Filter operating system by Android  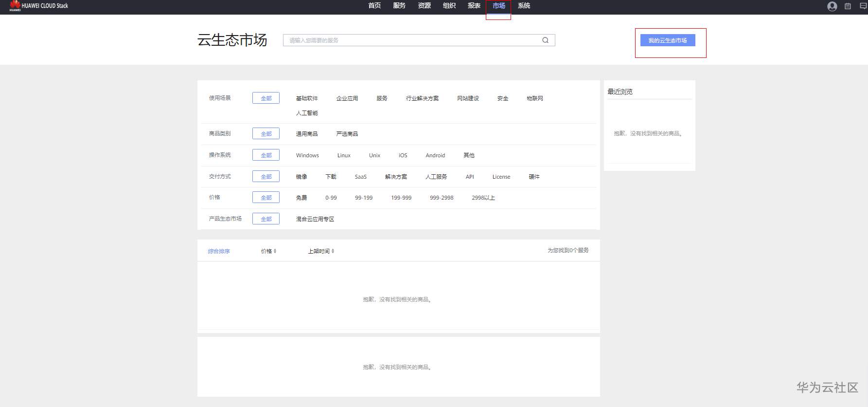tap(435, 155)
